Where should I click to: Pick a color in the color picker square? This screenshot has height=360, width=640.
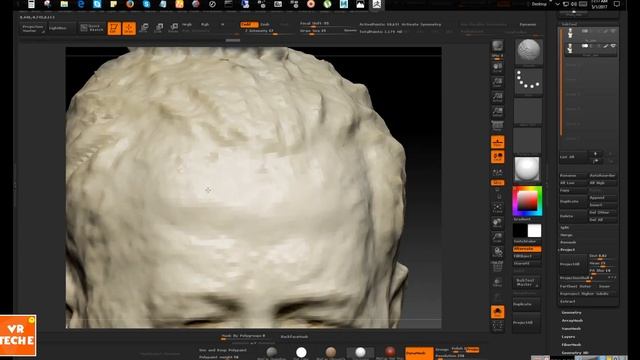[527, 201]
